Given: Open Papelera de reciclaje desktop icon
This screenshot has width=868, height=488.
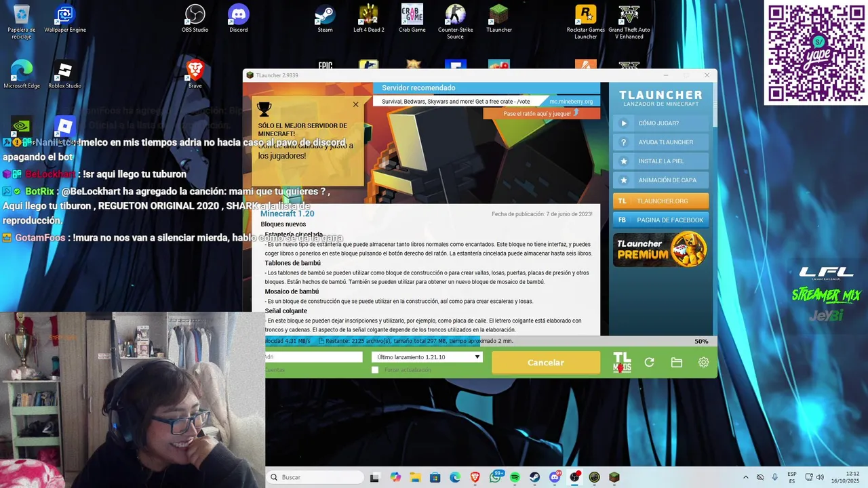Looking at the screenshot, I should [21, 22].
